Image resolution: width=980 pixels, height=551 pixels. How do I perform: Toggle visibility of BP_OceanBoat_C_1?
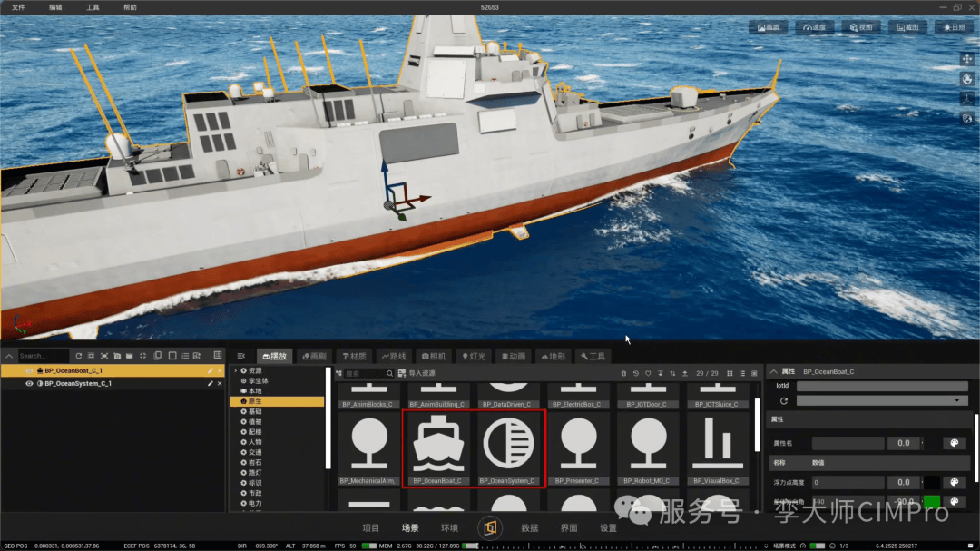29,371
